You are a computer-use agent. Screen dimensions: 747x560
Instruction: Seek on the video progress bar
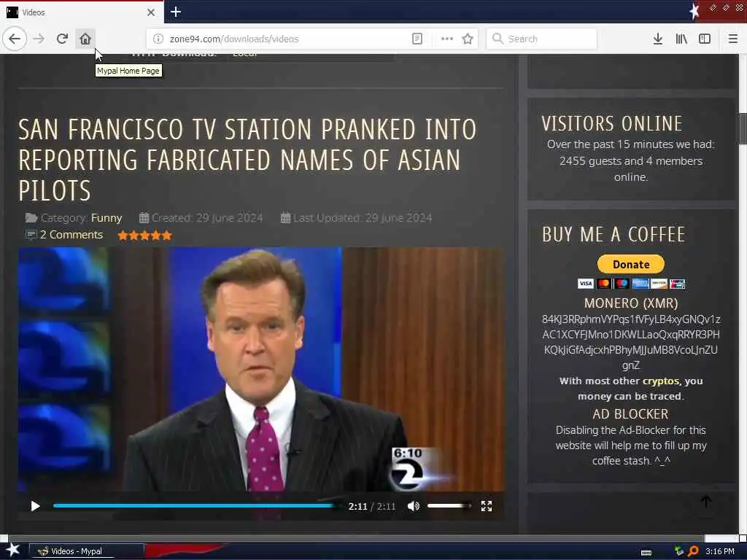(x=196, y=506)
